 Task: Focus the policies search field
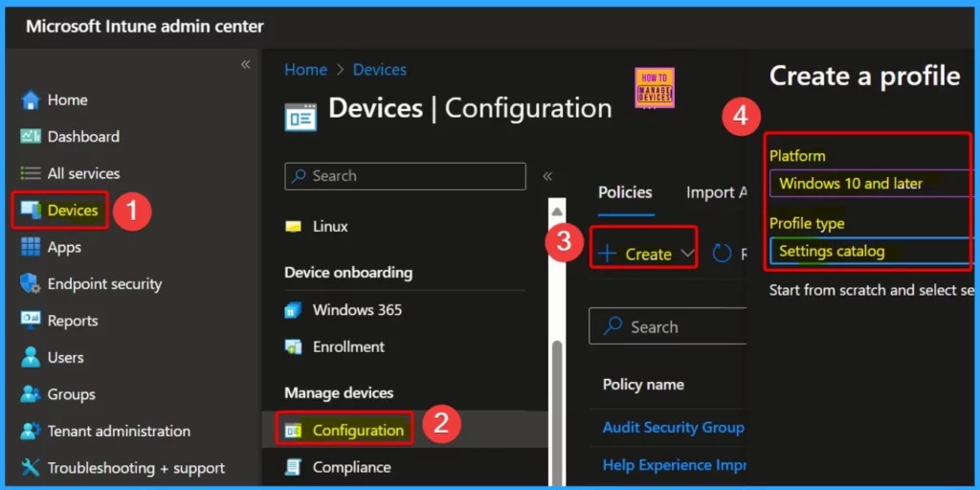point(667,326)
